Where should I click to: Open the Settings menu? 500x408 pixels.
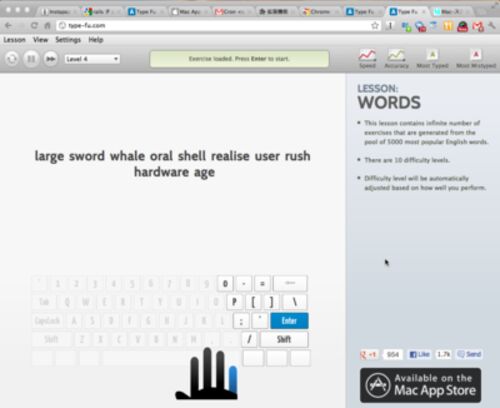coord(68,40)
